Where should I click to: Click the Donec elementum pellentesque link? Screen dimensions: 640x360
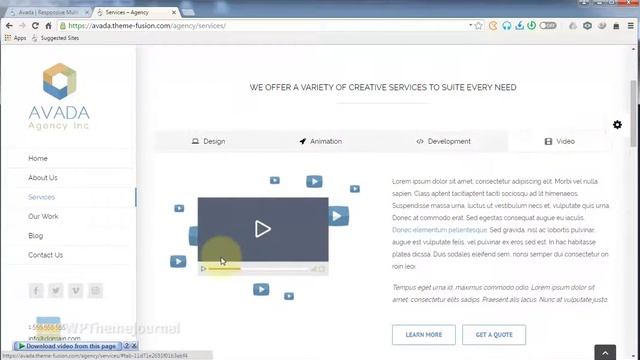440,230
